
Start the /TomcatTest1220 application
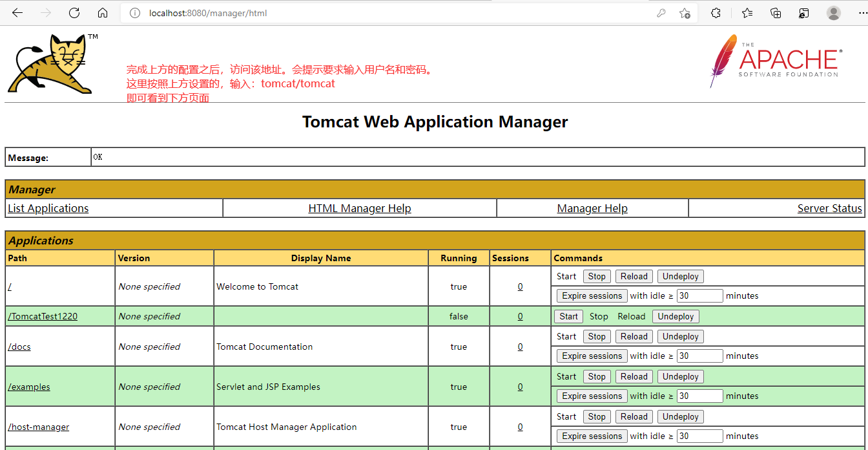click(569, 316)
